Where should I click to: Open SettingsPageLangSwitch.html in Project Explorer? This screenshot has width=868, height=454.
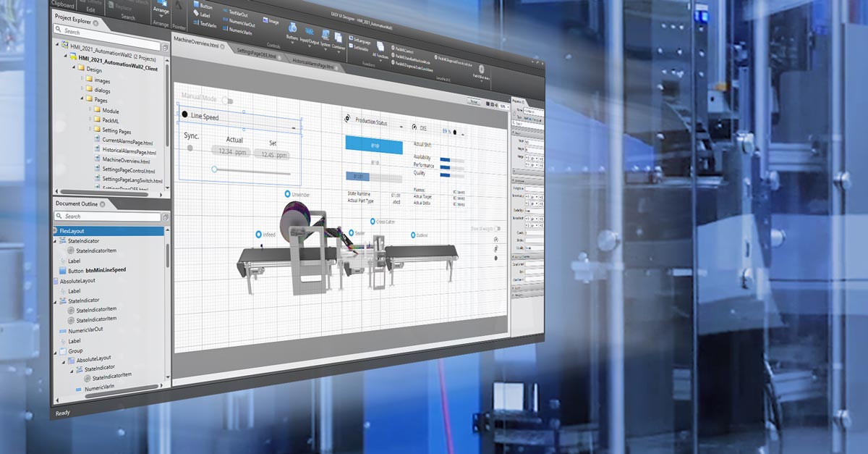point(127,180)
